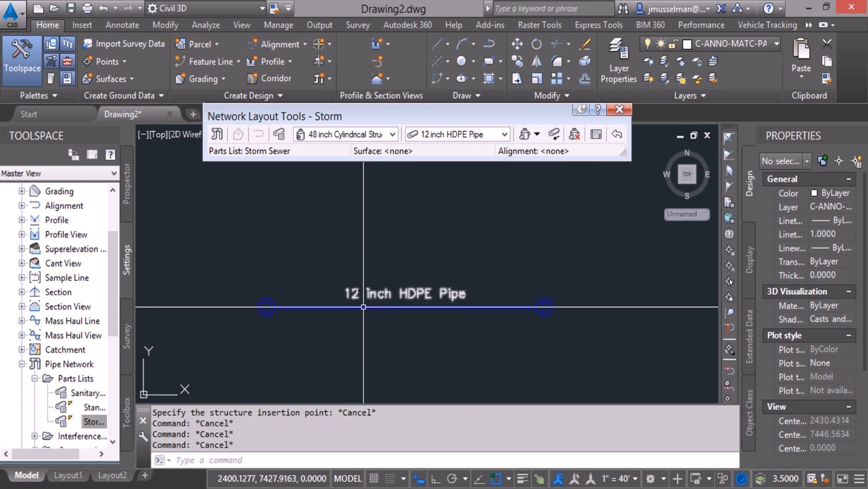Open the Corridor tool
Screen dimensions: 868x489
coord(269,78)
